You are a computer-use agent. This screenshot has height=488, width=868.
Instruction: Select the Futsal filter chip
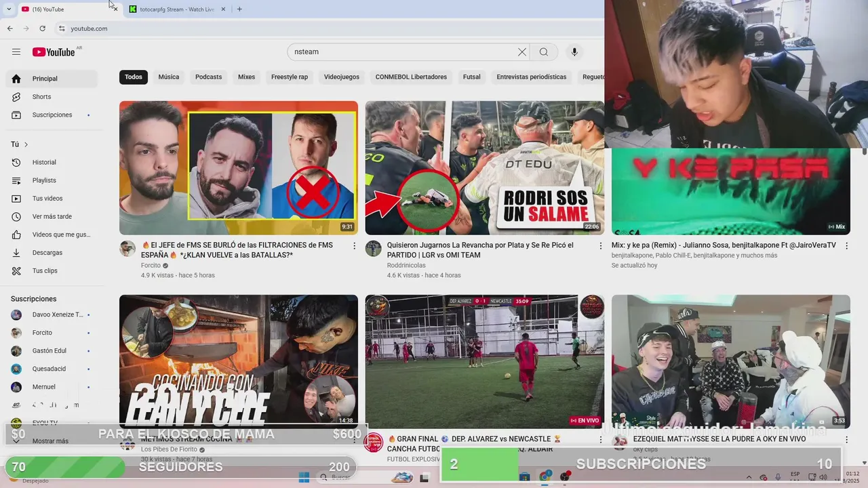(x=472, y=77)
